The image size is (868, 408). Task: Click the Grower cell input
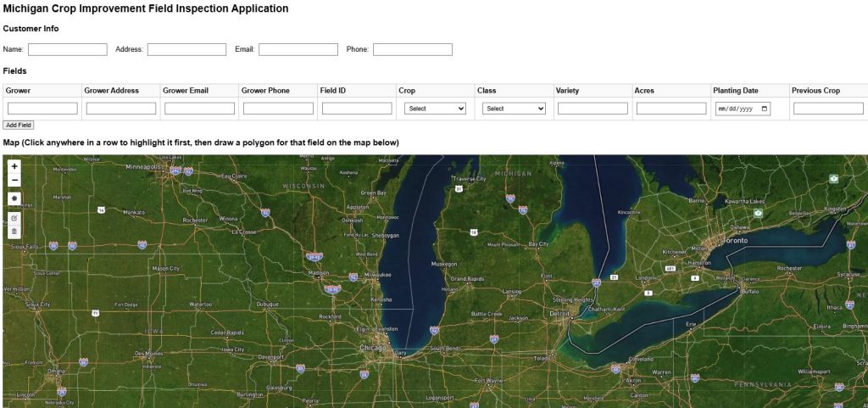pyautogui.click(x=42, y=109)
